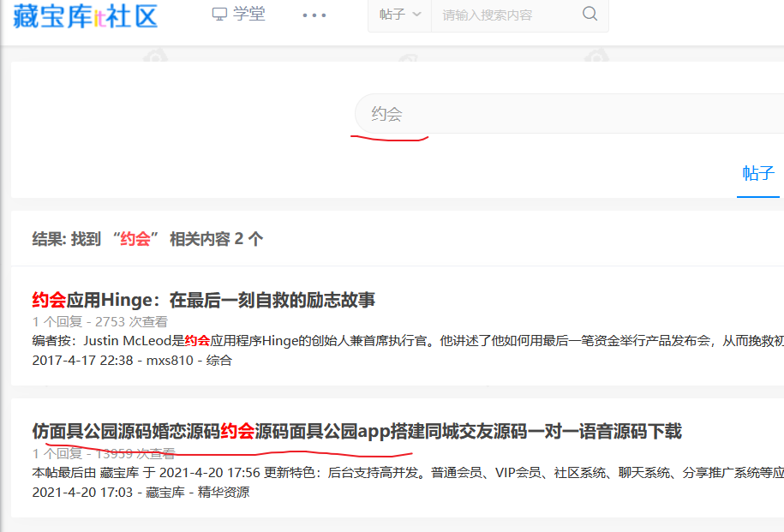Image resolution: width=784 pixels, height=532 pixels.
Task: Click the excerpt starting 本帖最后由 藏宝库
Action: (x=403, y=472)
